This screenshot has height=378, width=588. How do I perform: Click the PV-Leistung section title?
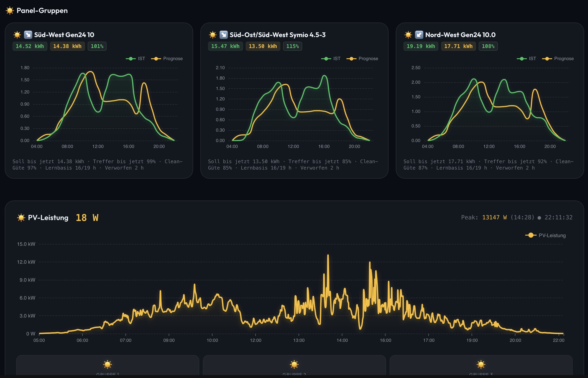[48, 218]
